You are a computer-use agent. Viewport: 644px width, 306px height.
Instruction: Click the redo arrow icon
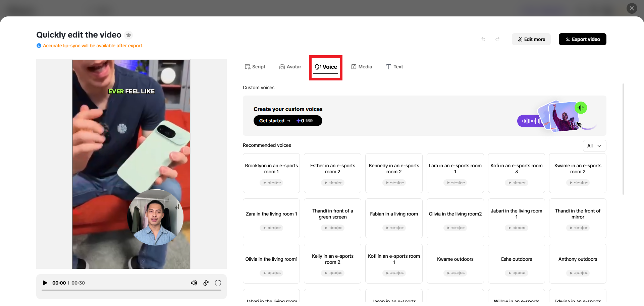click(x=497, y=39)
